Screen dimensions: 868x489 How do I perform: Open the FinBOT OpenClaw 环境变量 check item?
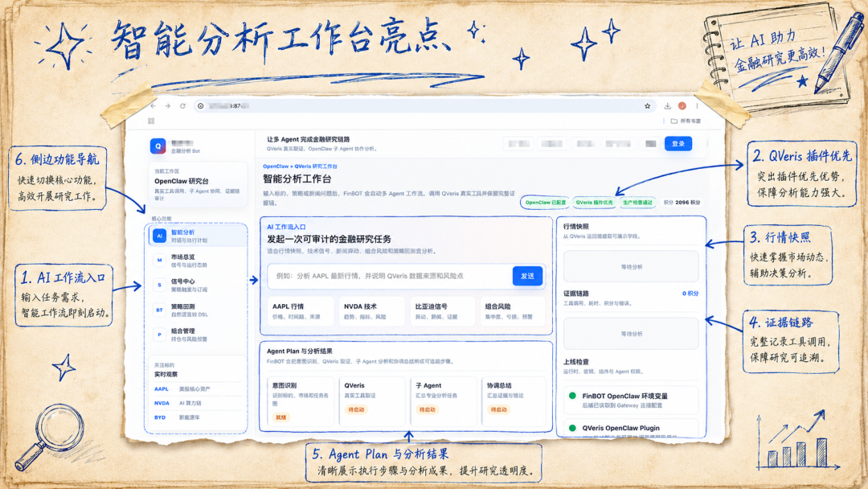(x=631, y=400)
